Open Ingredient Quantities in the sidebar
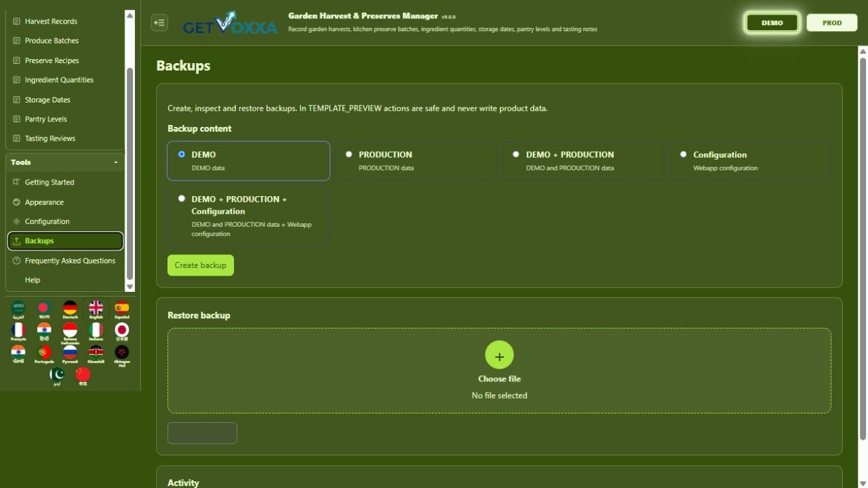 [x=65, y=80]
